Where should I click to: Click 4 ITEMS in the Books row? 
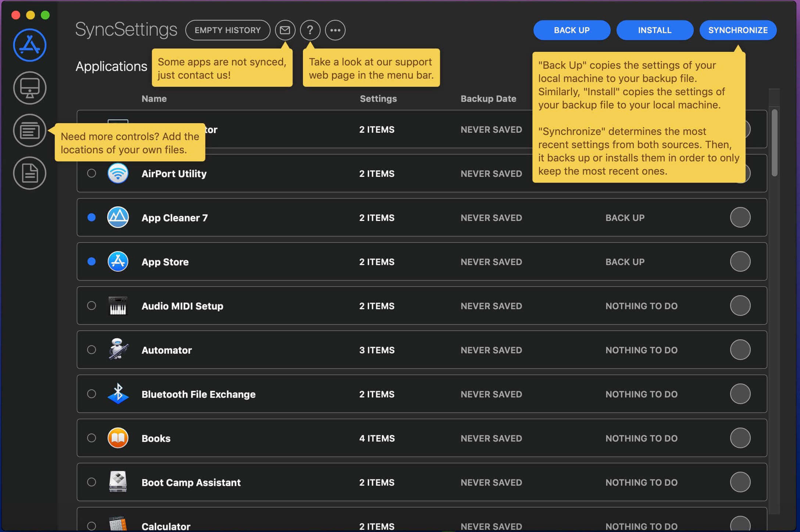click(377, 438)
